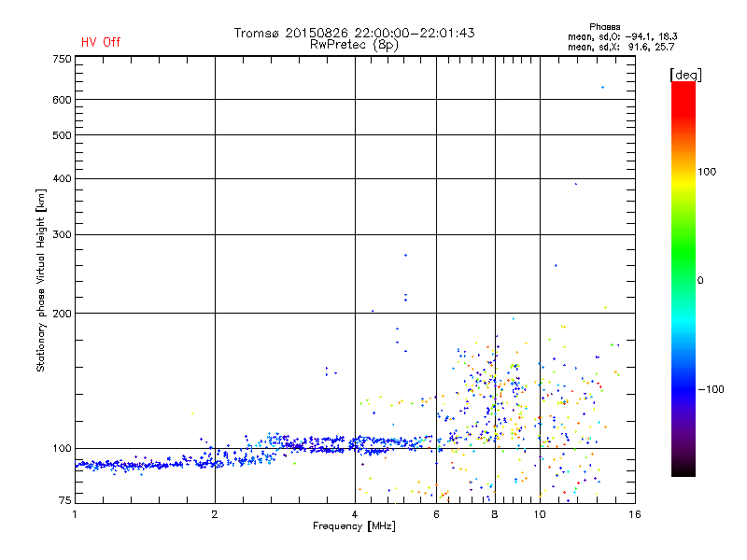747x560 pixels.
Task: Click the y-axis tick label '500'
Action: pos(62,135)
